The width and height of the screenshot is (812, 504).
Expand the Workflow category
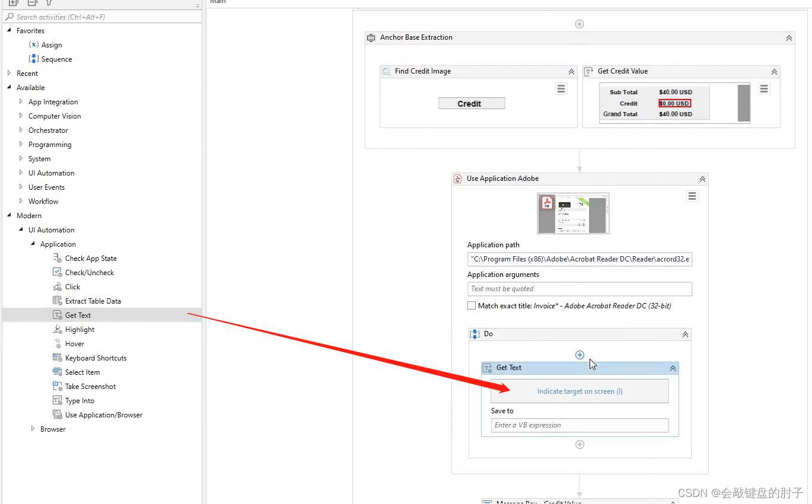(x=21, y=202)
